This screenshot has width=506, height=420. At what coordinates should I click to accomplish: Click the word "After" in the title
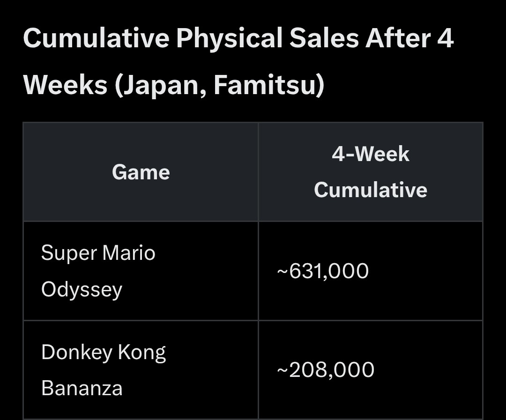tap(397, 38)
